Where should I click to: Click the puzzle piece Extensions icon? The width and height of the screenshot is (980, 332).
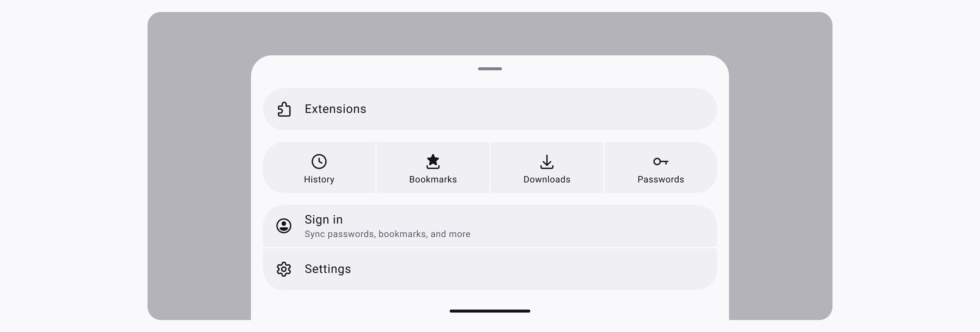(284, 109)
